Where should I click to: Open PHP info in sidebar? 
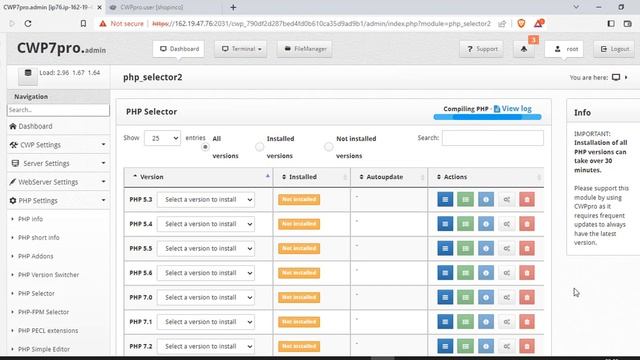click(x=30, y=219)
